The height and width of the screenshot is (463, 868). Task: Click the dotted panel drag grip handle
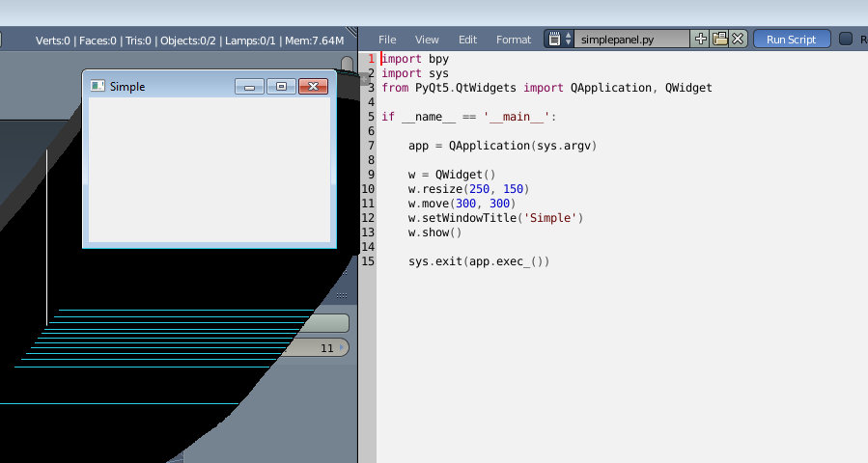342,296
